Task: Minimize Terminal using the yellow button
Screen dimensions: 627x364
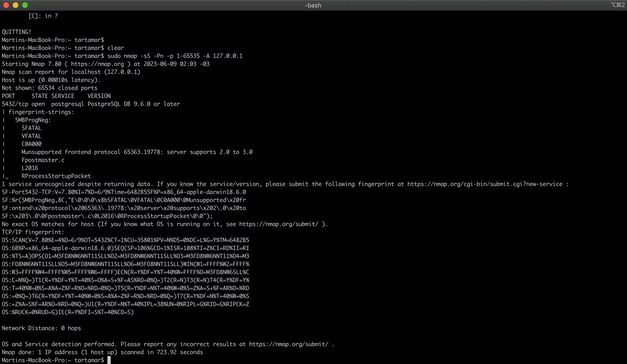Action: 15,5
